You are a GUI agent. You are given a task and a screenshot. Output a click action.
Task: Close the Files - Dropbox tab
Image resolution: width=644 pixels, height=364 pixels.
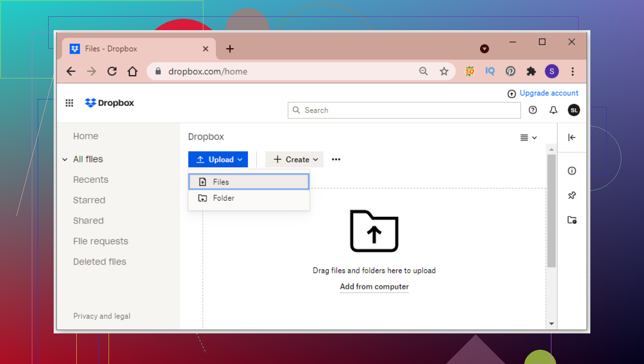pyautogui.click(x=205, y=49)
